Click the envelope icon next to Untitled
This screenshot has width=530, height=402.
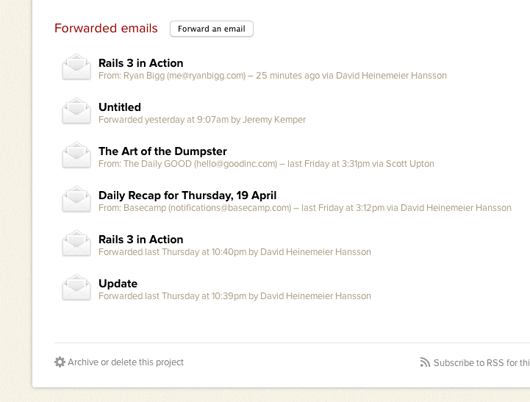76,111
